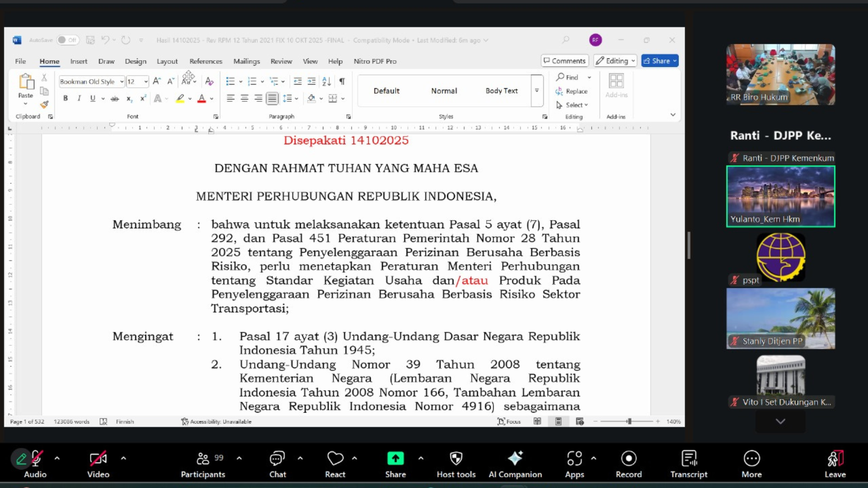Expand the Styles gallery list
The height and width of the screenshot is (488, 868).
(x=537, y=90)
